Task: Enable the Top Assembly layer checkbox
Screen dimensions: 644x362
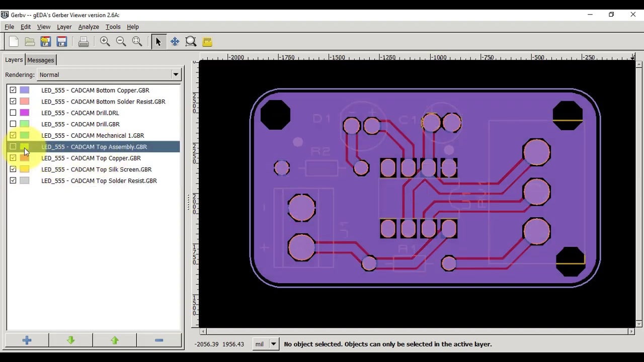Action: point(13,147)
